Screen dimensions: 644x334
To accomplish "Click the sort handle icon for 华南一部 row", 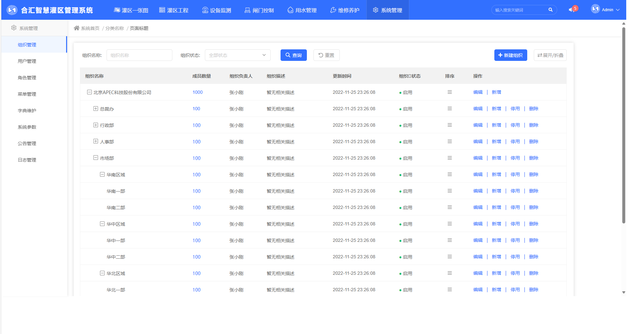I will point(450,191).
